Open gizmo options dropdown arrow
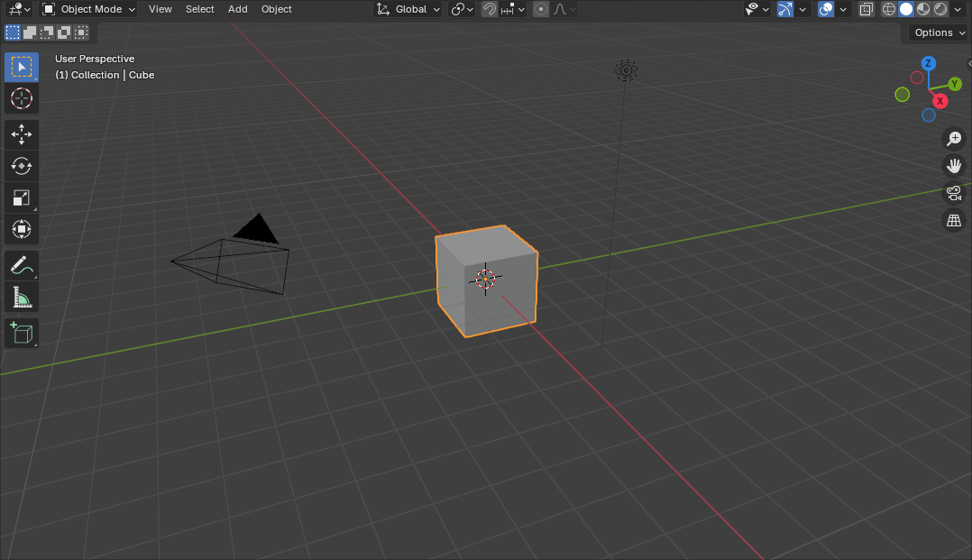Viewport: 972px width, 560px height. pyautogui.click(x=802, y=9)
